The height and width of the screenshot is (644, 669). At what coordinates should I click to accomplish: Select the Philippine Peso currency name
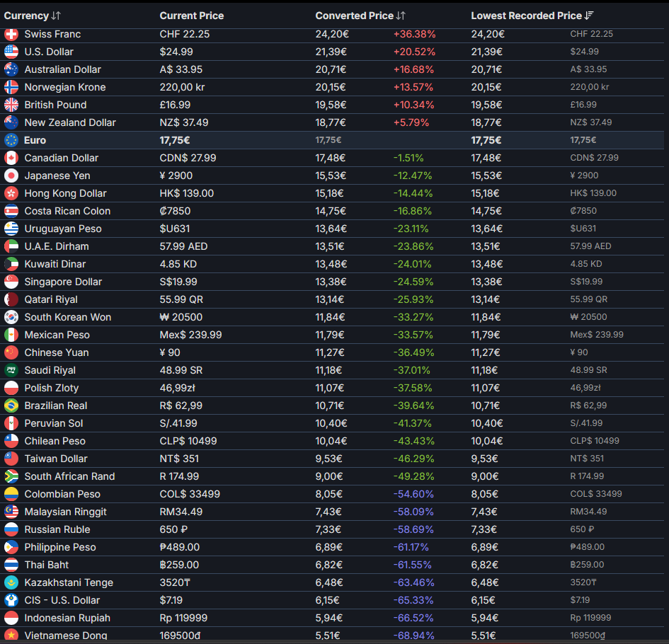click(x=60, y=547)
